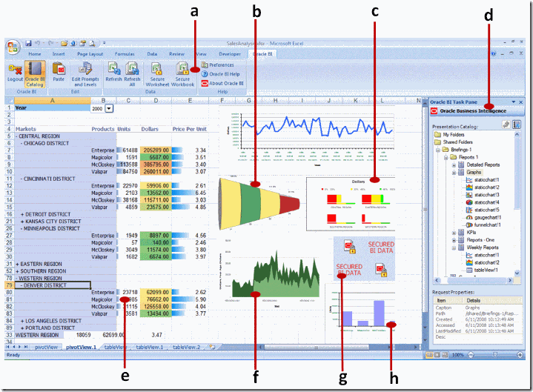
Task: Open the Year 2000 dropdown arrow
Action: point(109,109)
